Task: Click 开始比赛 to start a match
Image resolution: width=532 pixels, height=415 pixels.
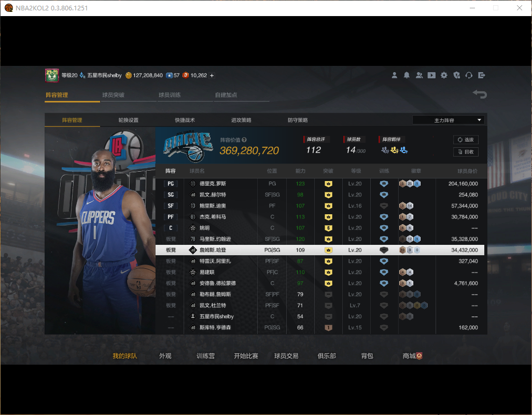Action: 246,356
